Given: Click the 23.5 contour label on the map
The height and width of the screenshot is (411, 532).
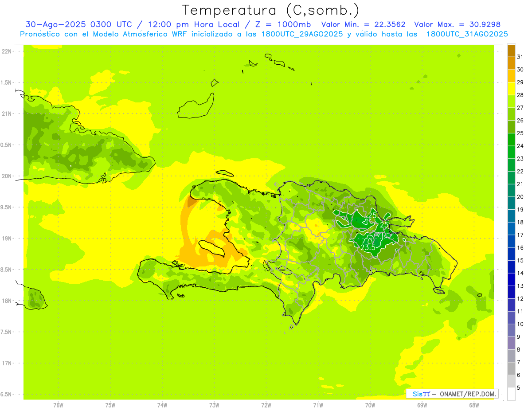Looking at the screenshot, I should click(368, 248).
